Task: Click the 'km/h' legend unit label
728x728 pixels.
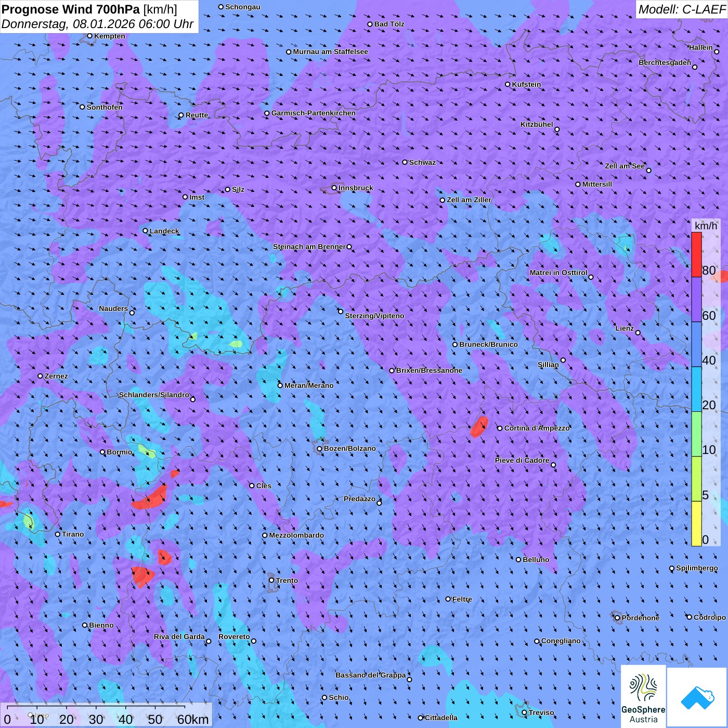Action: click(706, 226)
